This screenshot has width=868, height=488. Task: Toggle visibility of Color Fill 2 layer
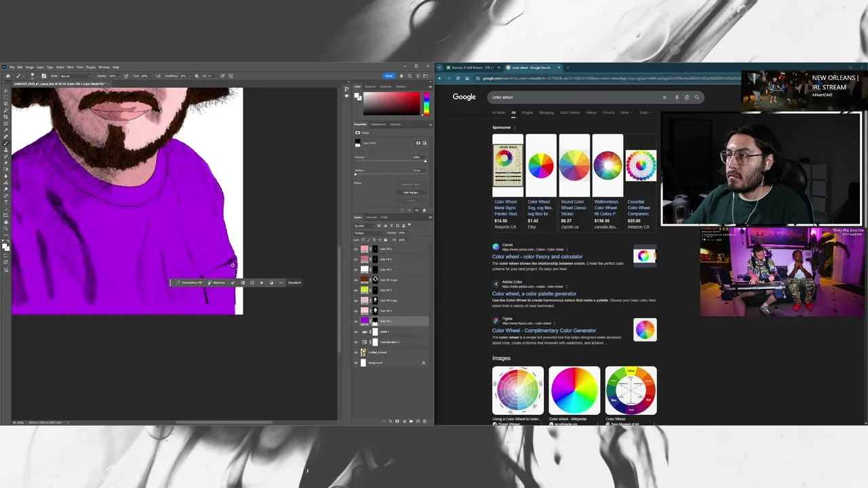(x=356, y=310)
